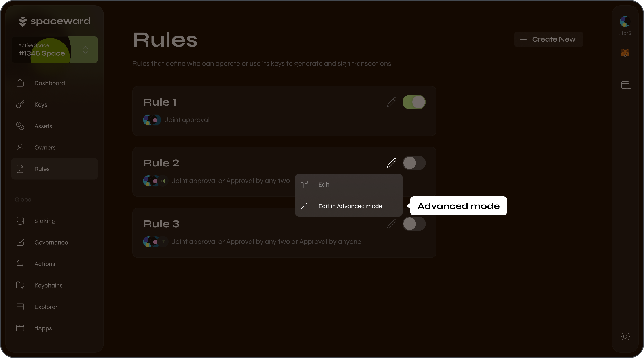Expand active Space selector dropdown
Viewport: 644px width, 358px height.
[x=86, y=50]
